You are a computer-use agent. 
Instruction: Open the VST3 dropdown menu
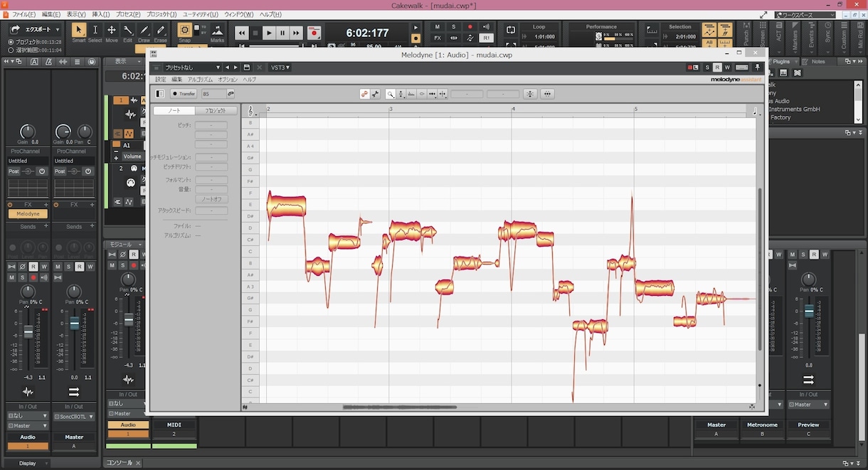[280, 68]
